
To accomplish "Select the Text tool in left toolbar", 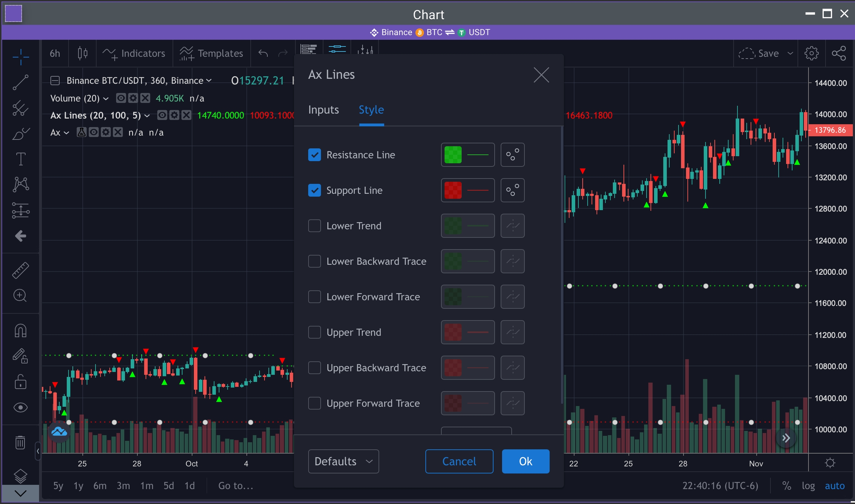I will (x=20, y=159).
